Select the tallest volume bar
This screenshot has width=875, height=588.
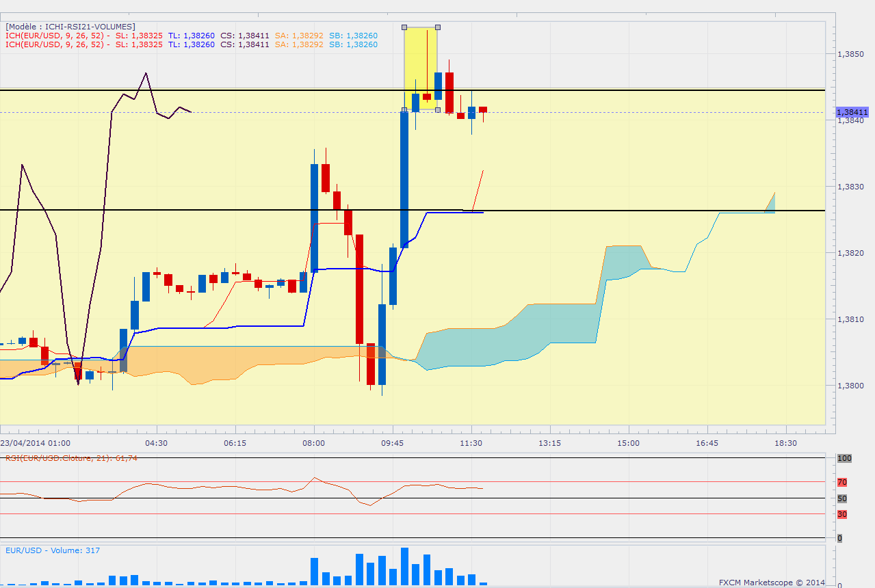[404, 566]
